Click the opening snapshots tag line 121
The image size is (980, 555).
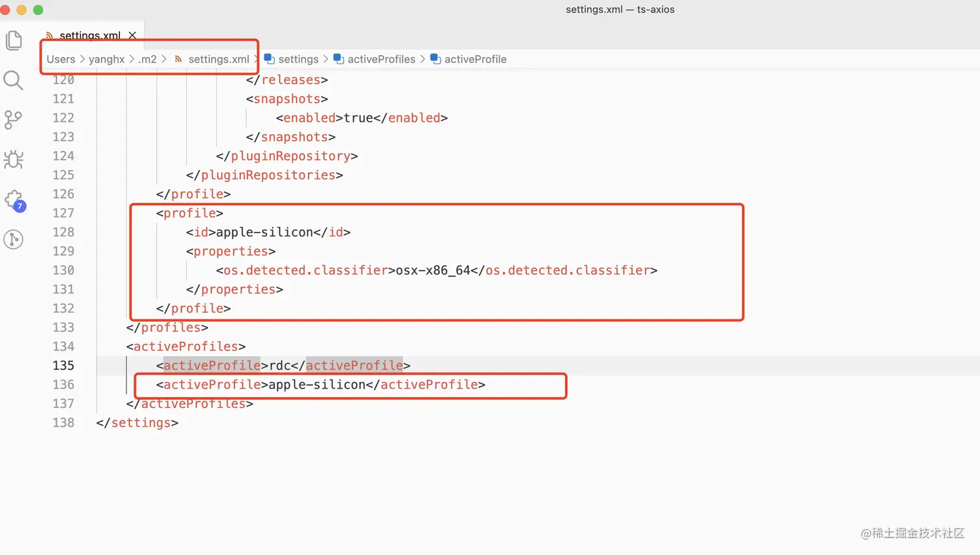tap(286, 98)
